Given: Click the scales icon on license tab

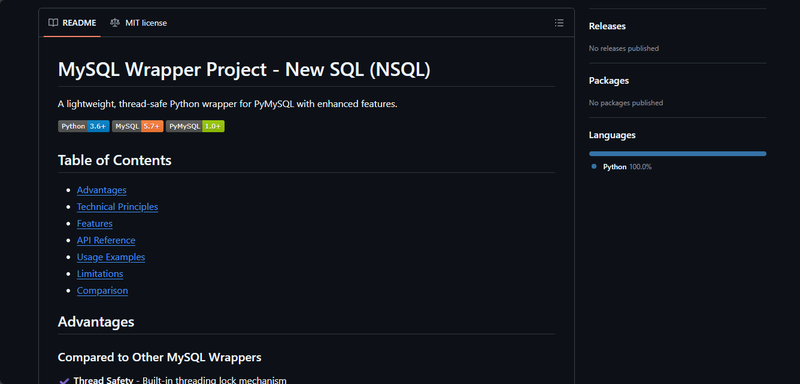Looking at the screenshot, I should click(x=115, y=23).
